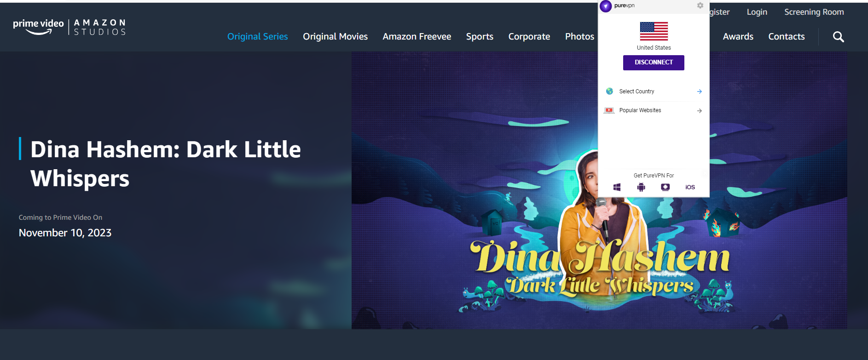Viewport: 868px width, 360px height.
Task: Click the Prime Video Amazon Studios logo
Action: (69, 27)
